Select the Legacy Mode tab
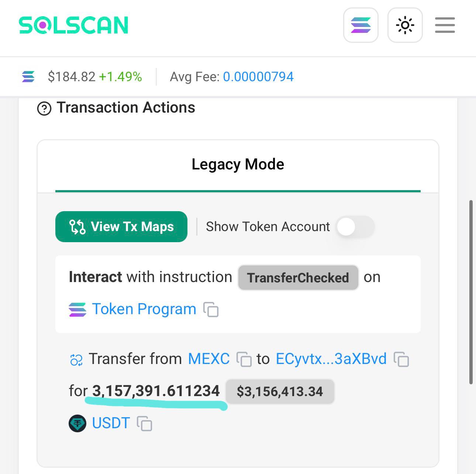Image resolution: width=476 pixels, height=474 pixels. [x=238, y=165]
